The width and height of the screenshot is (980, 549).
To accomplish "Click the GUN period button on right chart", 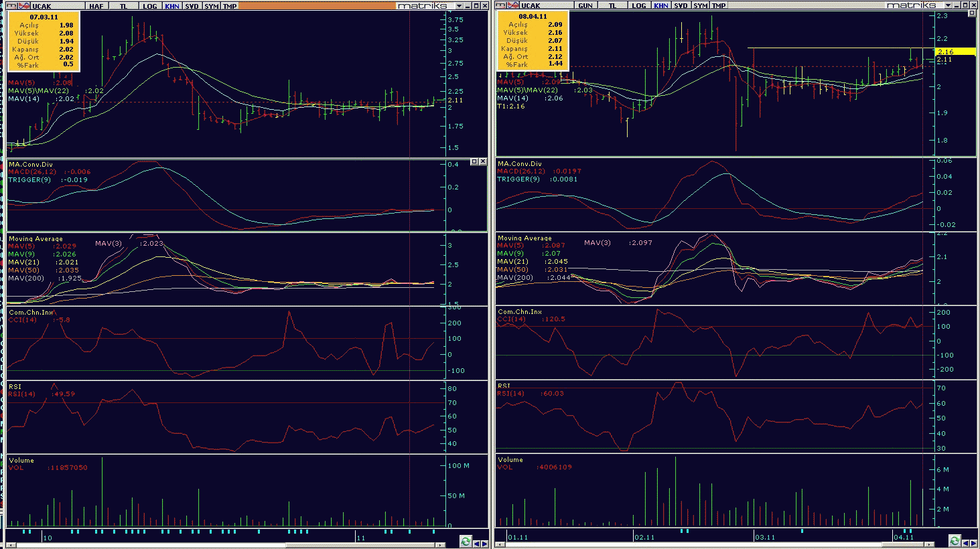I will point(585,5).
